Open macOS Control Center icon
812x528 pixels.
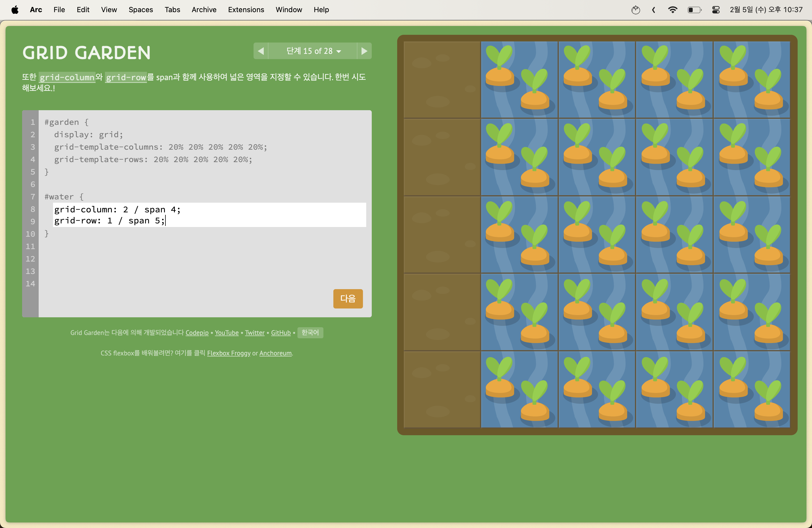coord(715,10)
